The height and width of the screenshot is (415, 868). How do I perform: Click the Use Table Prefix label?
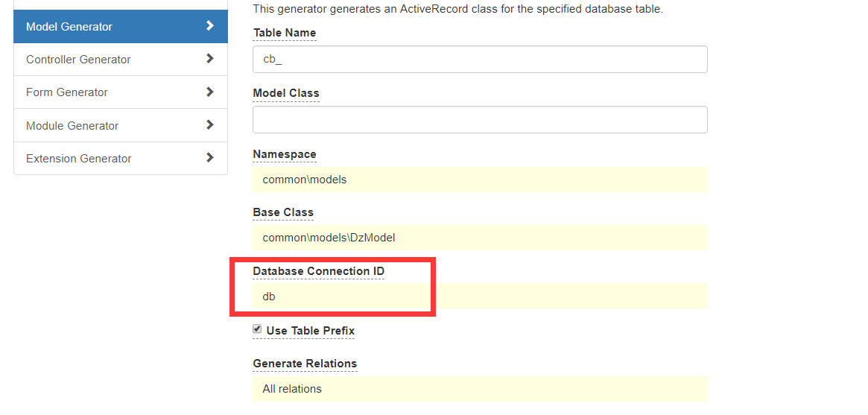[310, 331]
